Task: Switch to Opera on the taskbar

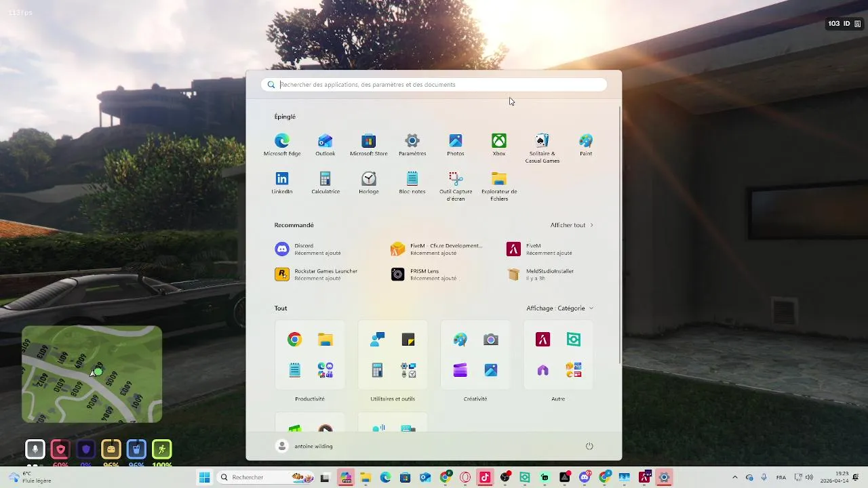Action: (x=465, y=477)
